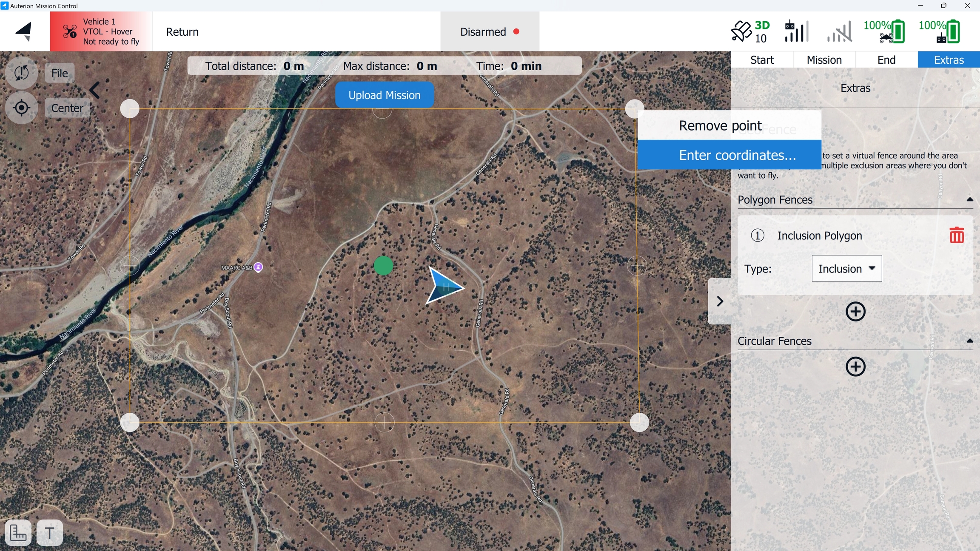980x551 pixels.
Task: Open the fence Type Inclusion dropdown
Action: click(846, 269)
